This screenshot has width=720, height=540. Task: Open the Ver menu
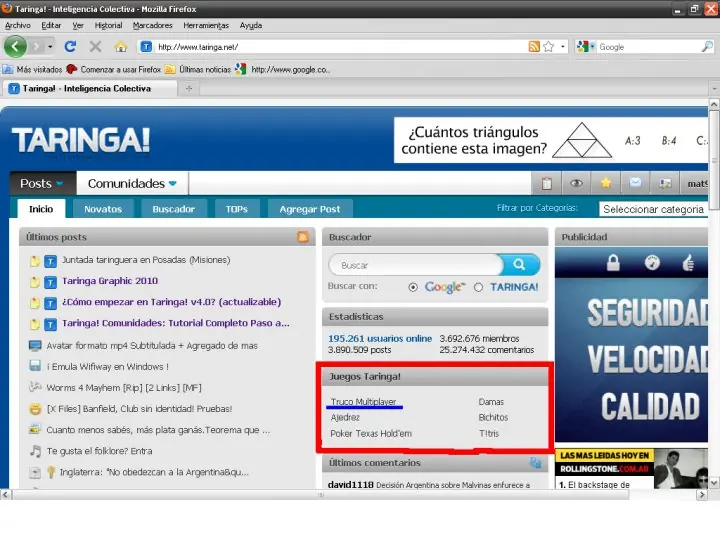click(78, 25)
